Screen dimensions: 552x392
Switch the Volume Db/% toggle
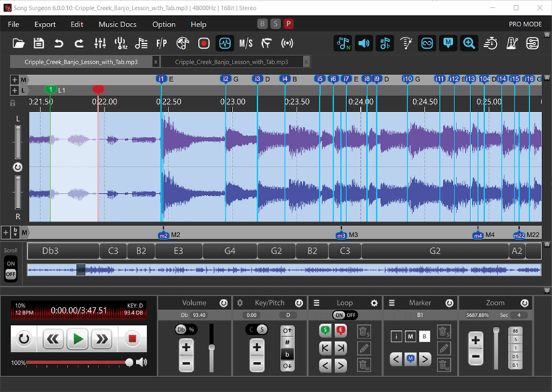[186, 329]
